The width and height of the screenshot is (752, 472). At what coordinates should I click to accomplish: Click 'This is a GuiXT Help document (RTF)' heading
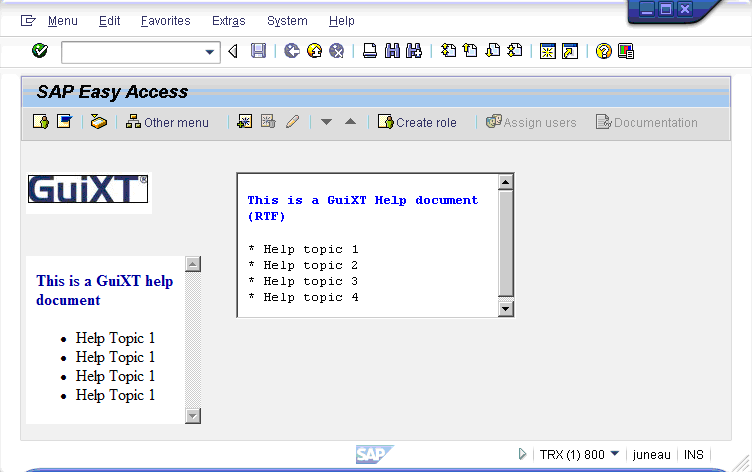tap(363, 208)
